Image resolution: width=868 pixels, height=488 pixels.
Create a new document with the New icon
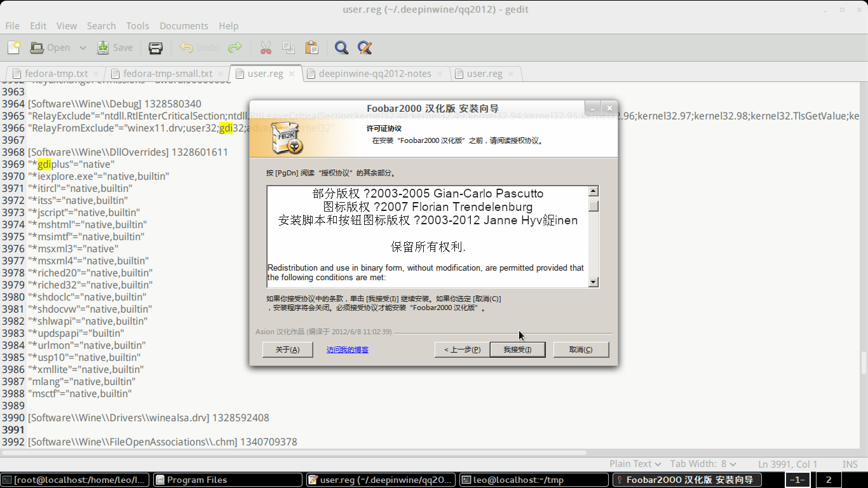(14, 48)
